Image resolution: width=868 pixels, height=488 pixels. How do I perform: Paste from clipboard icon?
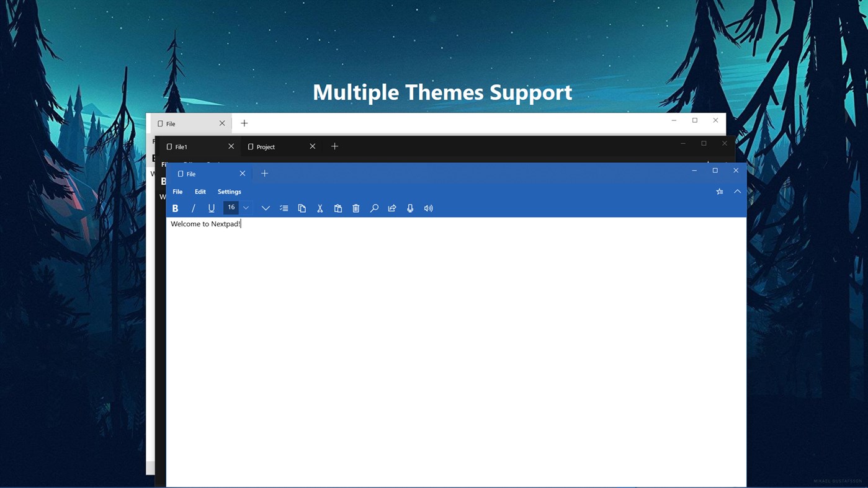(x=338, y=208)
